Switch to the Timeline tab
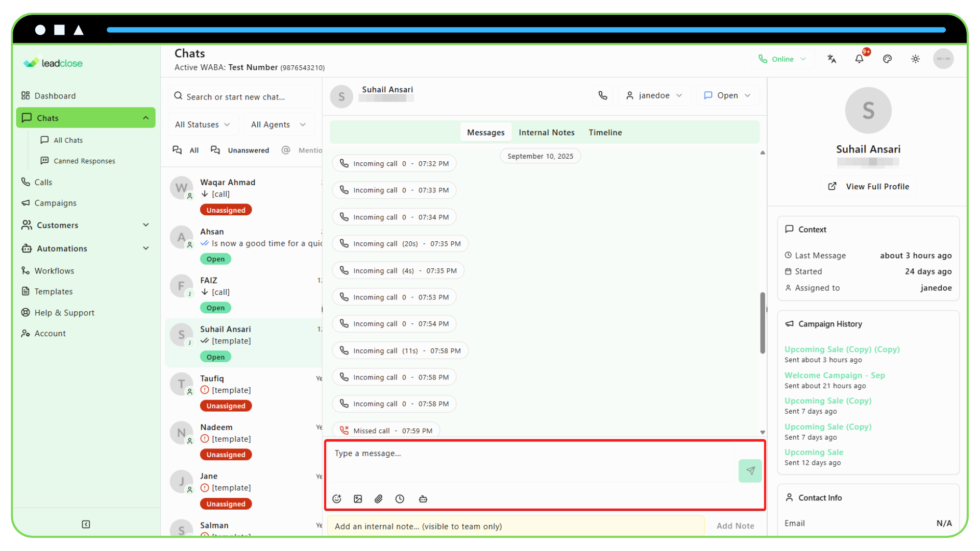 [x=605, y=133]
